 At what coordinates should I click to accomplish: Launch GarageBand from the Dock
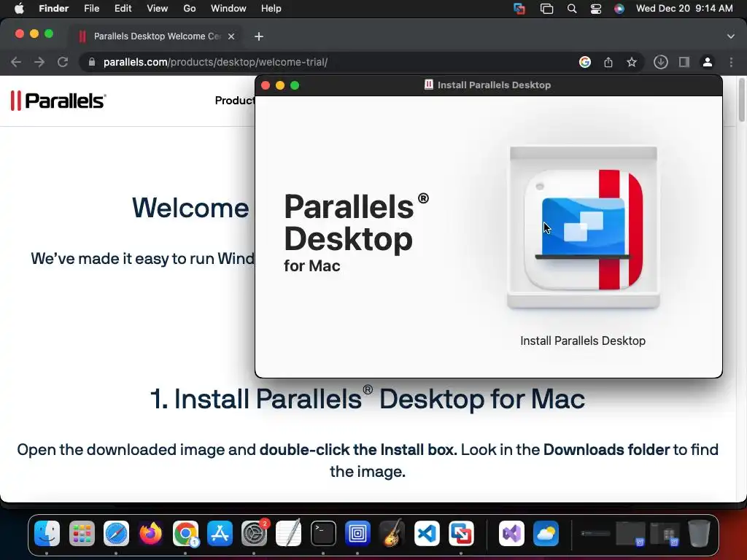(392, 533)
